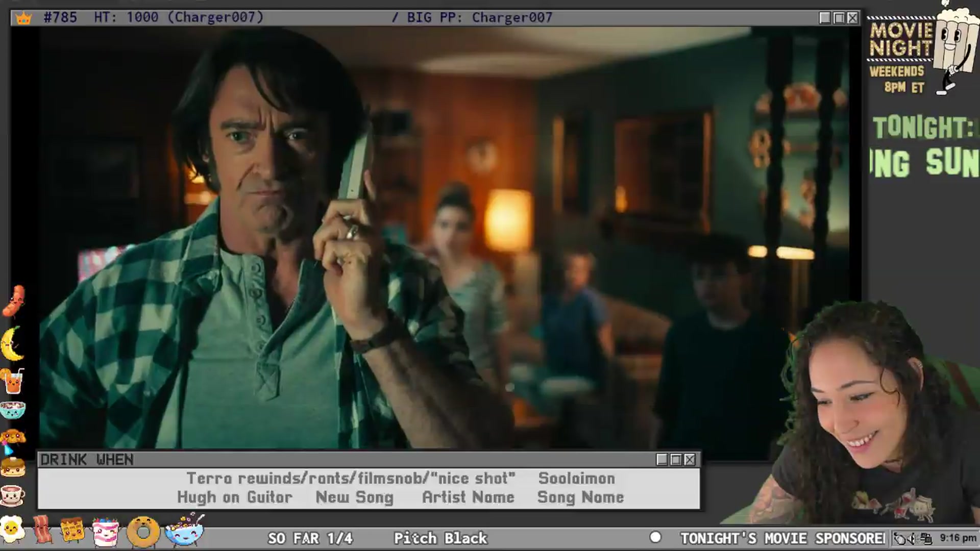Screen dimensions: 980x551
Task: Click the orange juice glass emote
Action: (13, 381)
